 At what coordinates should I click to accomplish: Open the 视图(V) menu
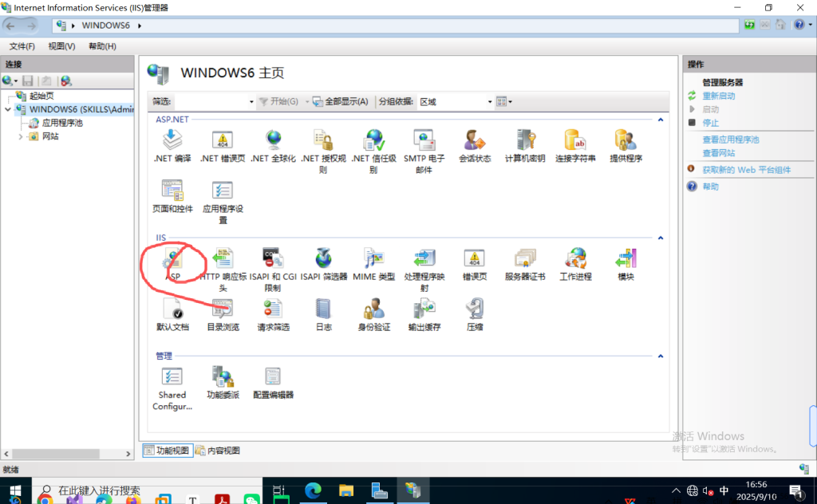click(61, 46)
